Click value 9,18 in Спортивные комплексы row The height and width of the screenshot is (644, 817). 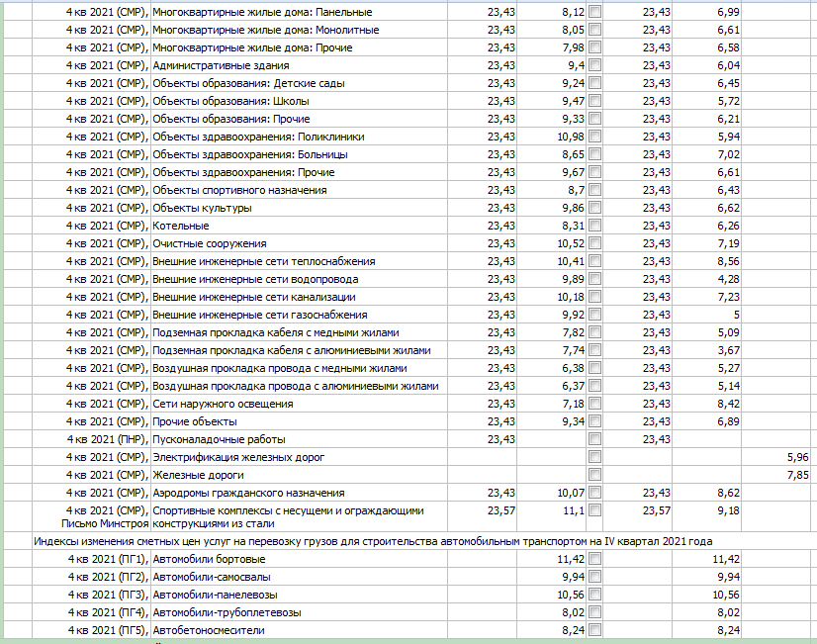click(x=728, y=510)
